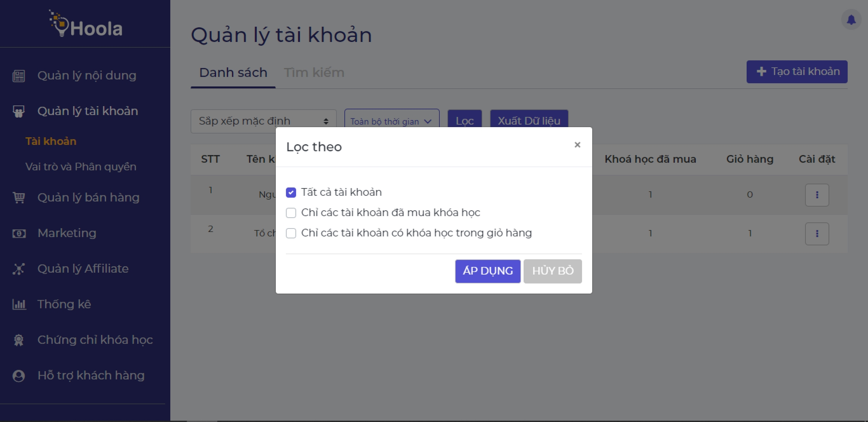
Task: Uncheck the 'Tất cả tài khoản' checkbox
Action: click(291, 192)
